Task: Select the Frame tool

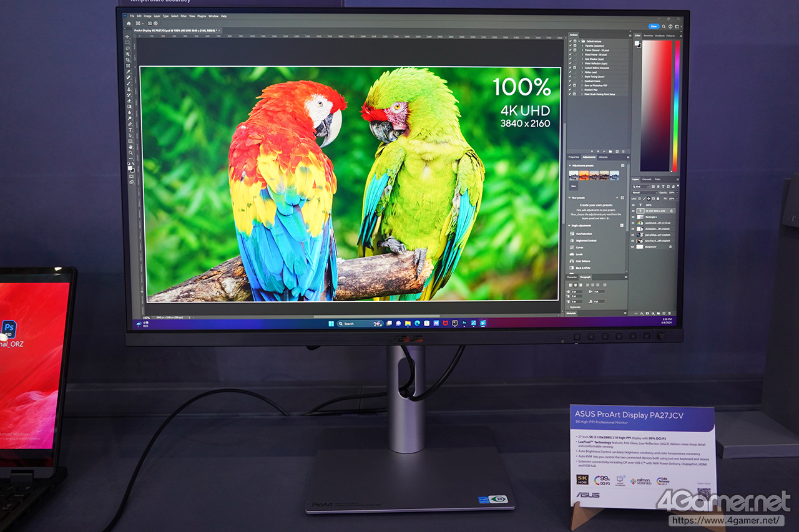Action: 128,65
